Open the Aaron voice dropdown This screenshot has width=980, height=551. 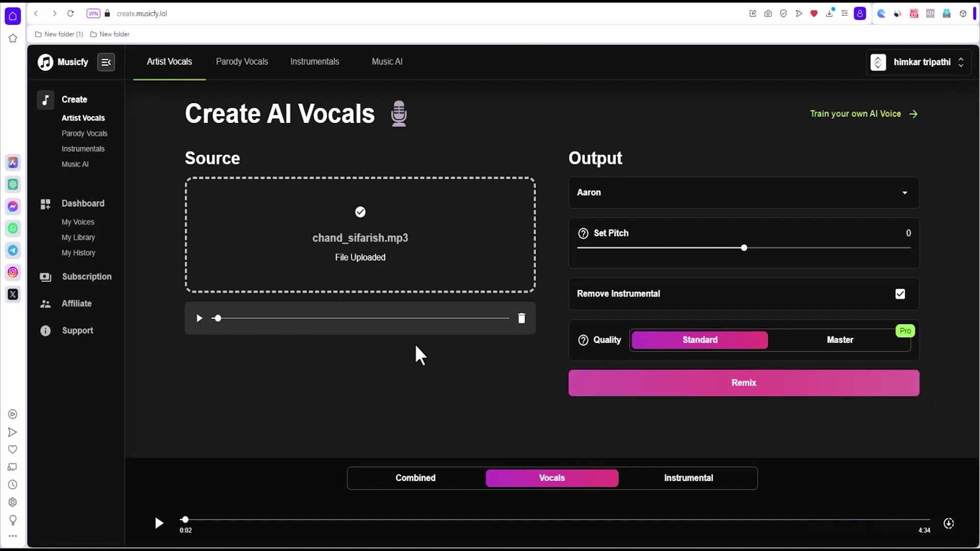tap(744, 193)
